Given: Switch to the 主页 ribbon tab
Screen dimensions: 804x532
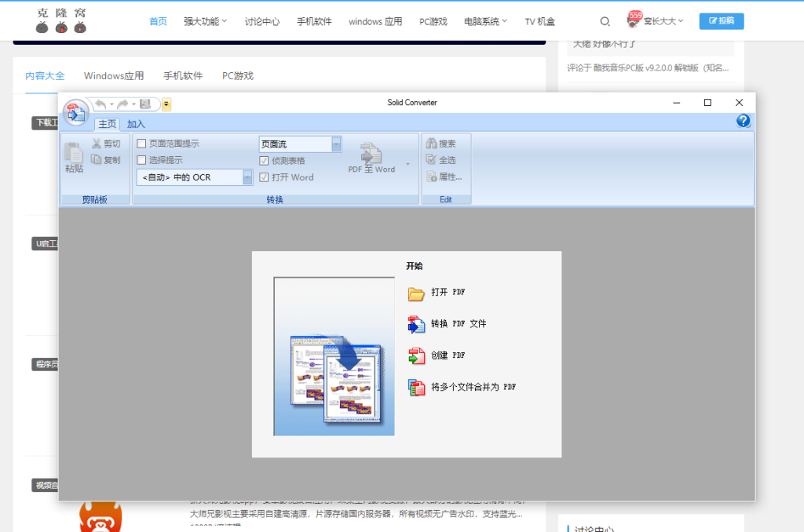Looking at the screenshot, I should click(x=107, y=124).
